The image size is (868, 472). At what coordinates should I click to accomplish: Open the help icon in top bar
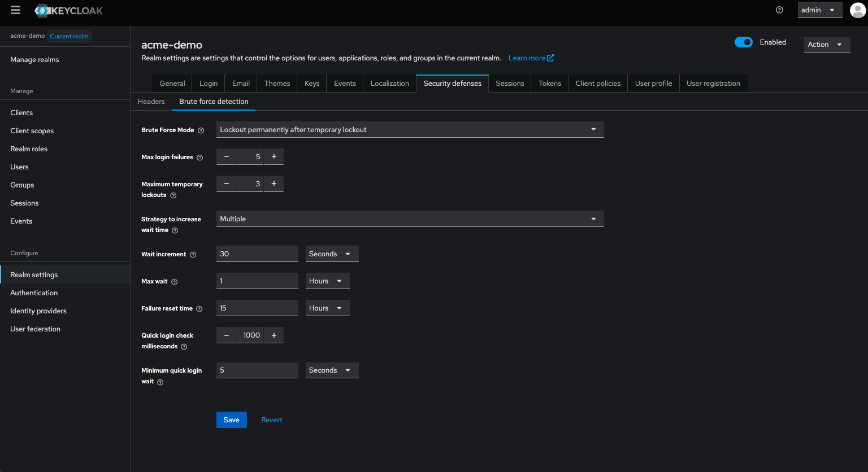coord(779,10)
